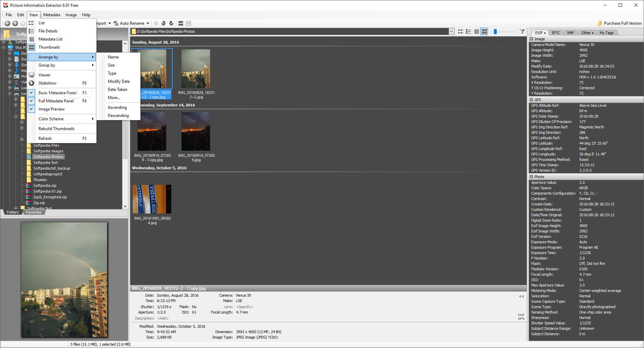Collapse the GPS metadata section
644x348 pixels.
coord(531,100)
